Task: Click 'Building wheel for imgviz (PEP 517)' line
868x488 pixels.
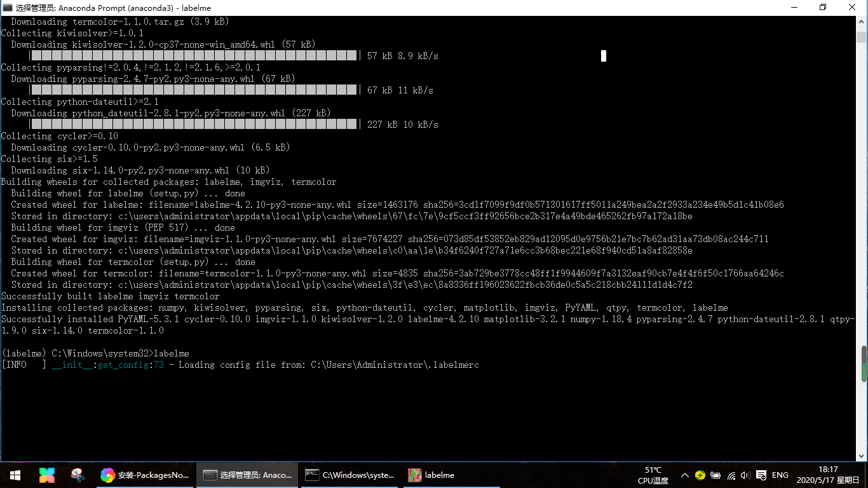Action: click(123, 227)
